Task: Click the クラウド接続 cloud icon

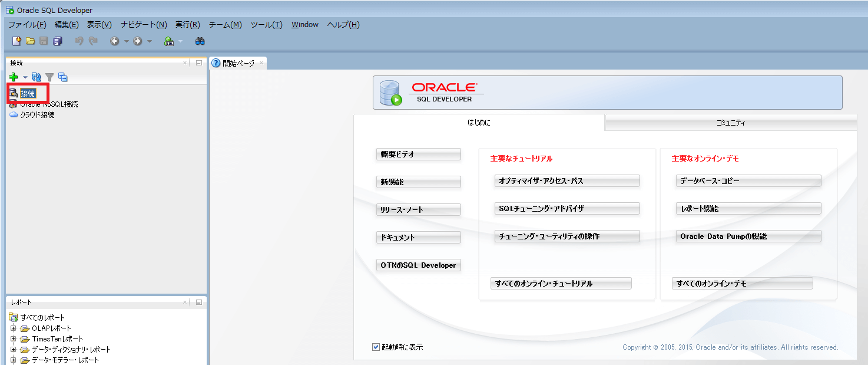Action: pyautogui.click(x=14, y=115)
